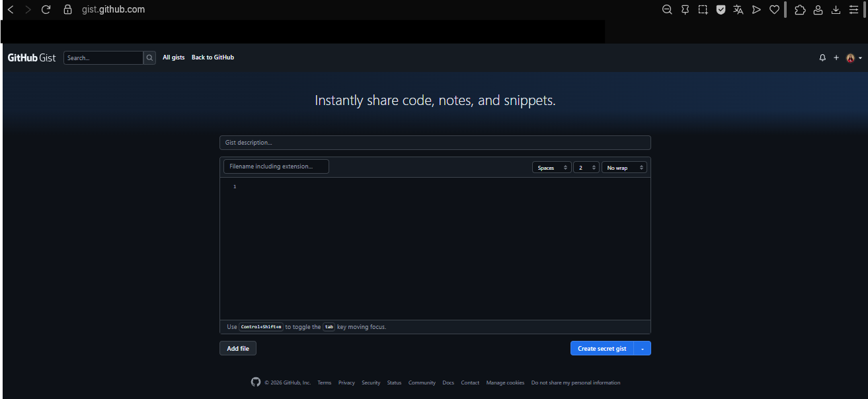Viewport: 868px width, 399px height.
Task: Open the browser extensions puzzle icon
Action: pyautogui.click(x=800, y=10)
